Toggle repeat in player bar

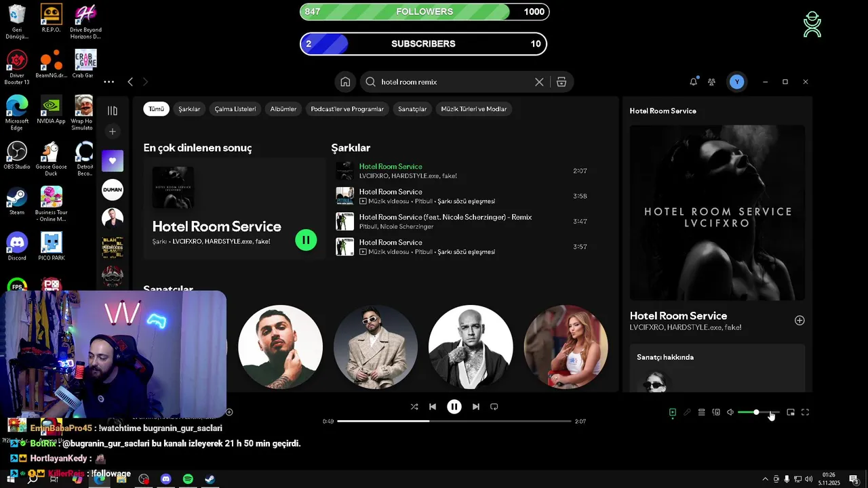coord(494,407)
